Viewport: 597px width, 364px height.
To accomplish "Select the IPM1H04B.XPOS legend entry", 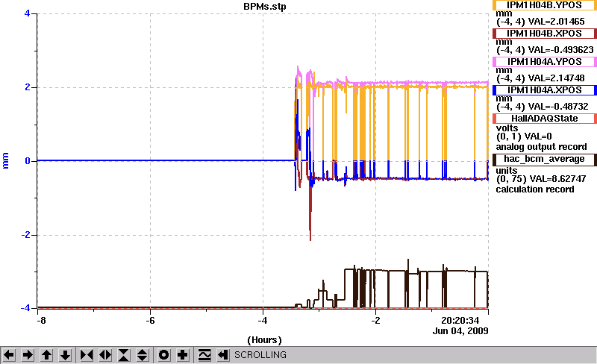I will tap(545, 34).
